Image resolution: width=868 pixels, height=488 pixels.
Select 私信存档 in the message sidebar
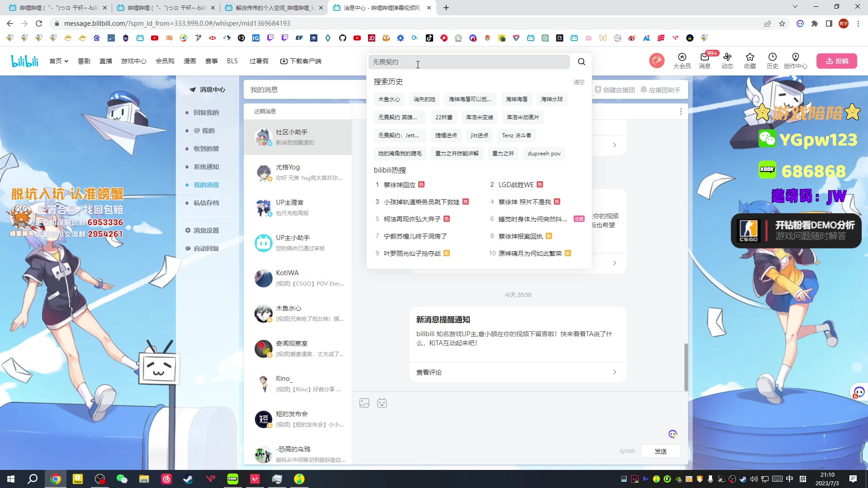tap(206, 203)
